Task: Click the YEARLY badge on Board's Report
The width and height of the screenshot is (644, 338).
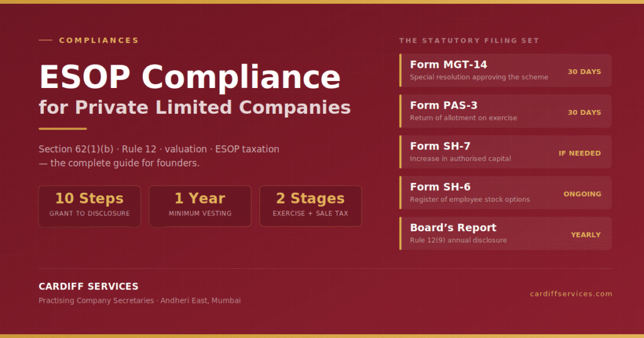Action: pyautogui.click(x=586, y=234)
